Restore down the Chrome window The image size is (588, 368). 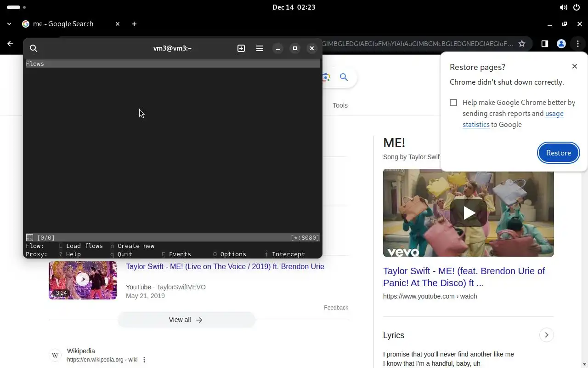[x=565, y=24]
